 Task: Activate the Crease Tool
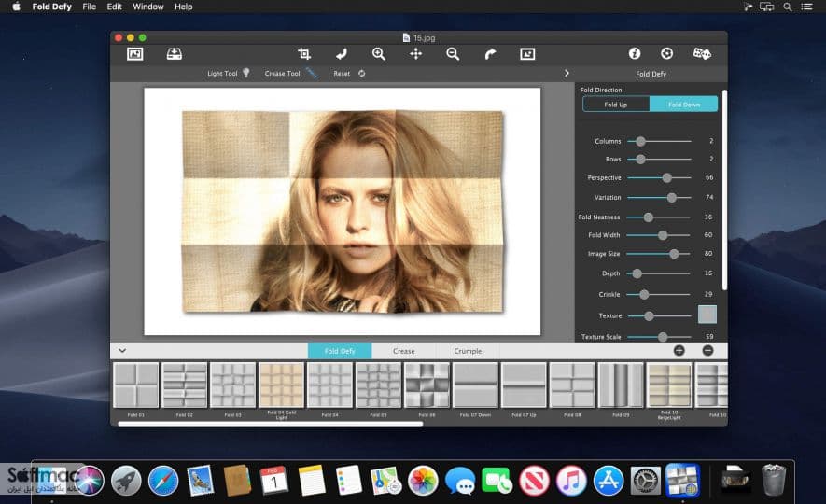tap(290, 73)
